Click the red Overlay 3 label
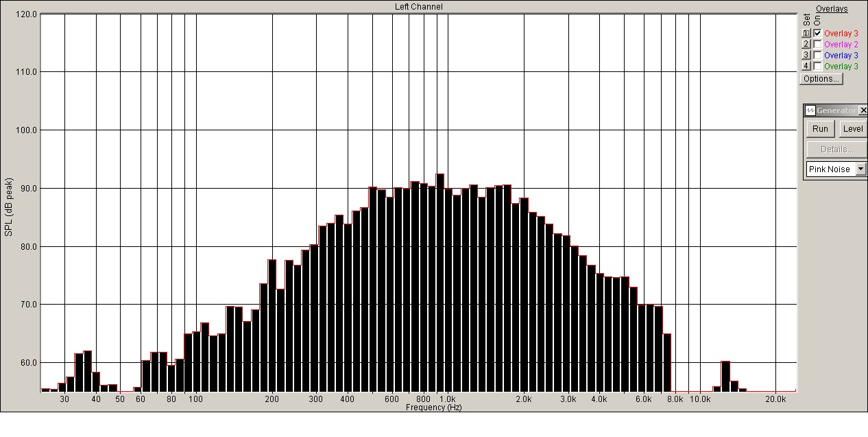The width and height of the screenshot is (868, 437). click(841, 33)
